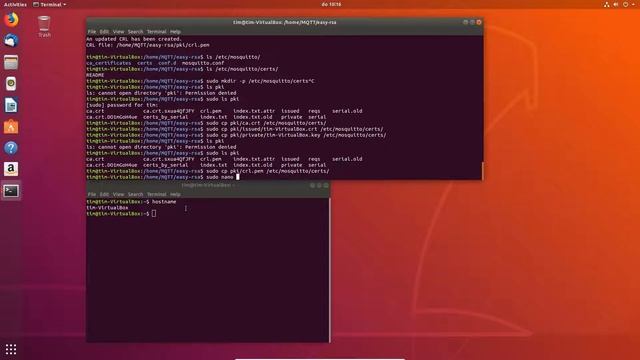Click the 'README' line in the terminal
The image size is (640, 360).
point(95,75)
